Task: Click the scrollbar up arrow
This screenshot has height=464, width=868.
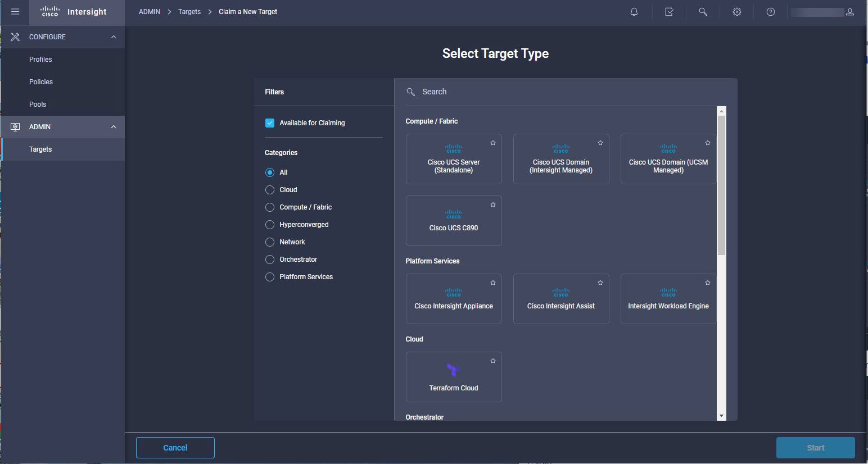Action: (x=722, y=111)
